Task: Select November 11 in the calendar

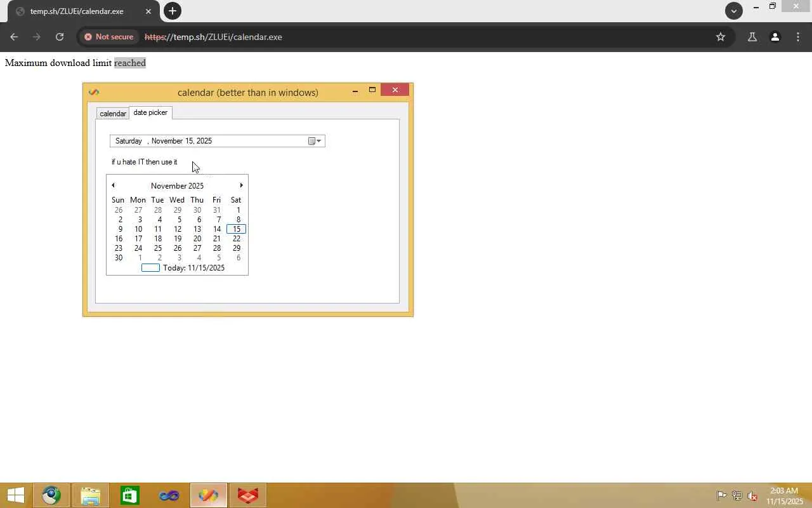Action: click(x=158, y=229)
